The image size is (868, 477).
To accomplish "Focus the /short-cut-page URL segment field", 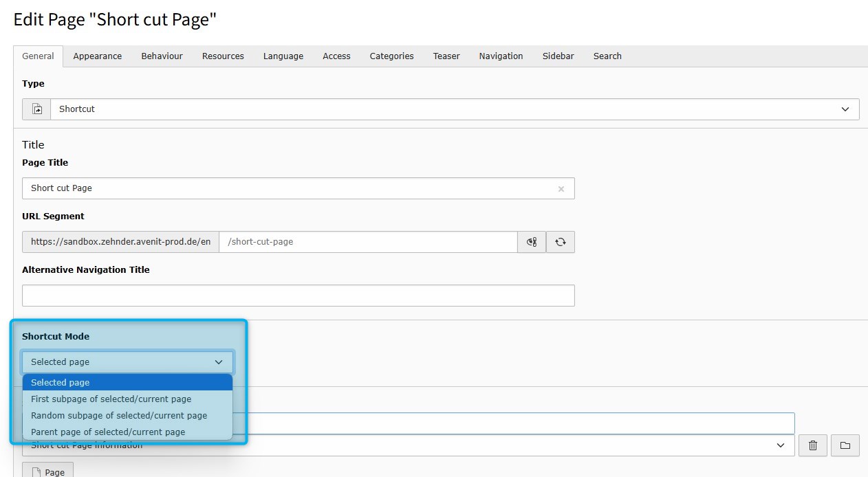I will (x=367, y=242).
